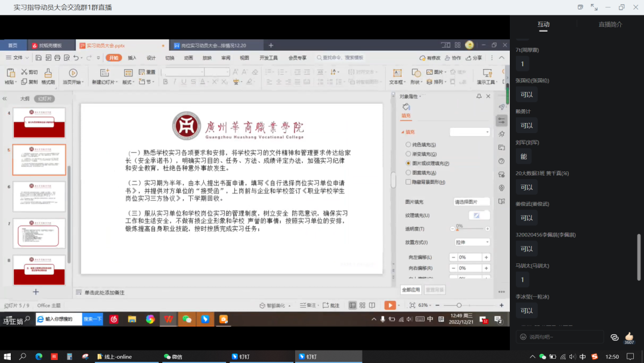644x363 pixels.
Task: Click the Apply to All (全部应用) button
Action: pyautogui.click(x=411, y=290)
